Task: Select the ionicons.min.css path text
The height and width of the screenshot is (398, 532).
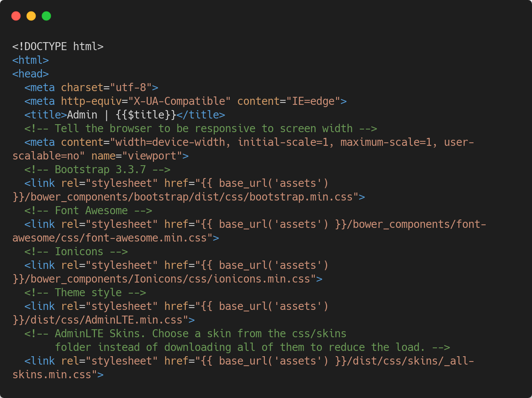Action: pyautogui.click(x=167, y=279)
